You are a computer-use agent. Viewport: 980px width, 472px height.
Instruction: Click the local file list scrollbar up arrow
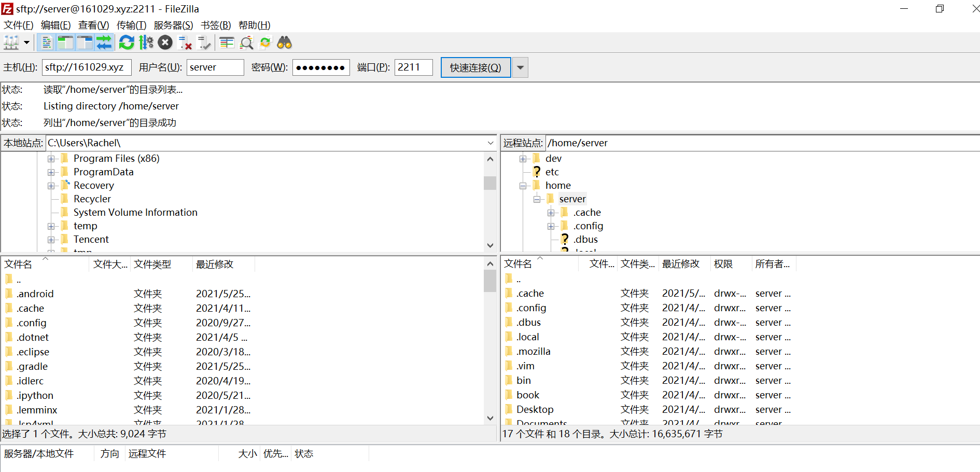490,263
